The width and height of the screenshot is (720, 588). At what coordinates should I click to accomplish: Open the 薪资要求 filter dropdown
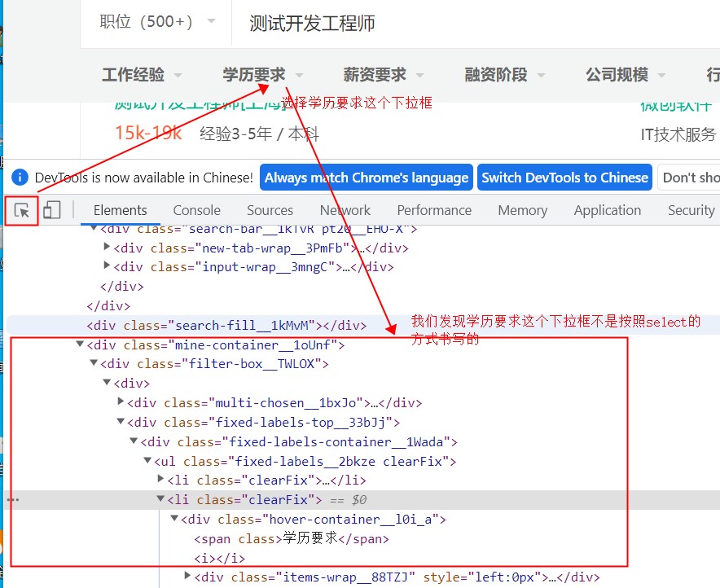[384, 74]
